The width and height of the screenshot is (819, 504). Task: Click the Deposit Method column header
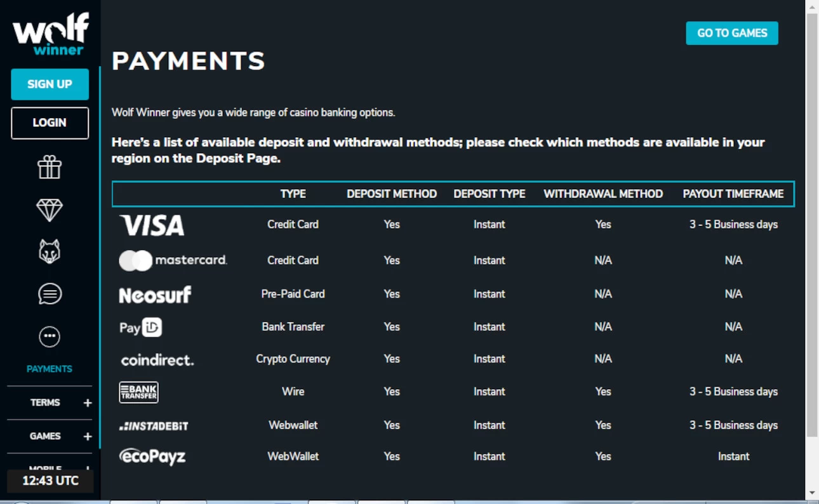[392, 194]
